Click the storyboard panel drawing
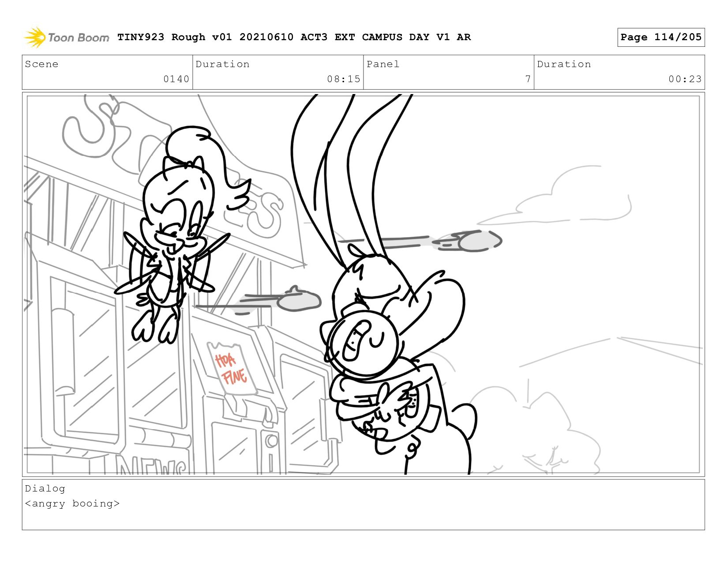Viewport: 728px width, 563px height. [364, 284]
